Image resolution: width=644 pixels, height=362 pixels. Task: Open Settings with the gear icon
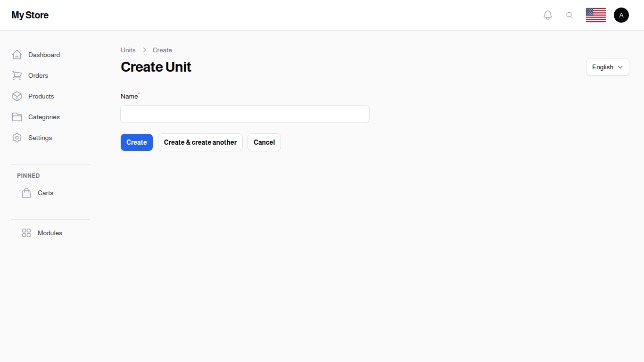(17, 138)
